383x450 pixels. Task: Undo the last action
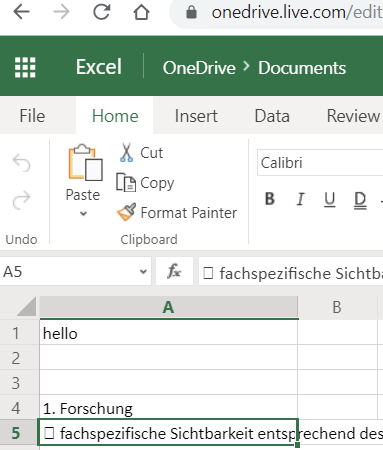click(x=21, y=163)
